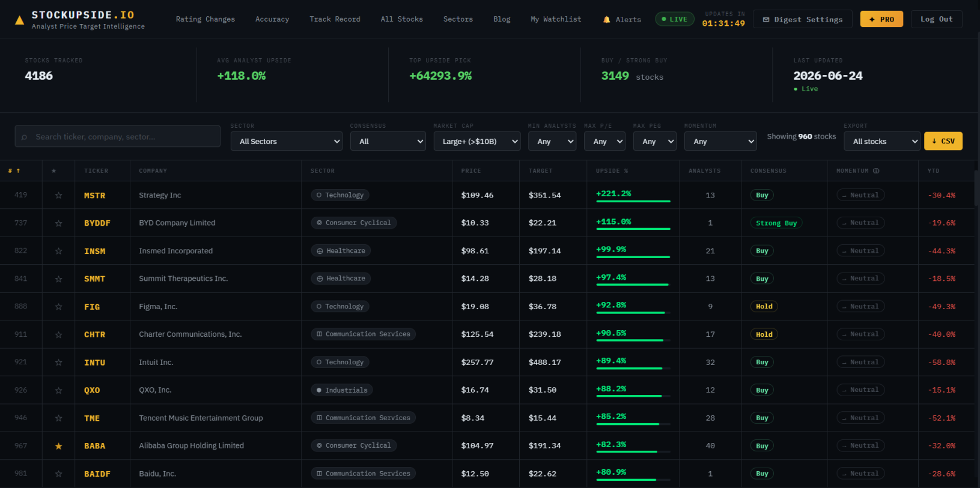Star MSTR to add to watchlist
980x488 pixels.
click(58, 195)
